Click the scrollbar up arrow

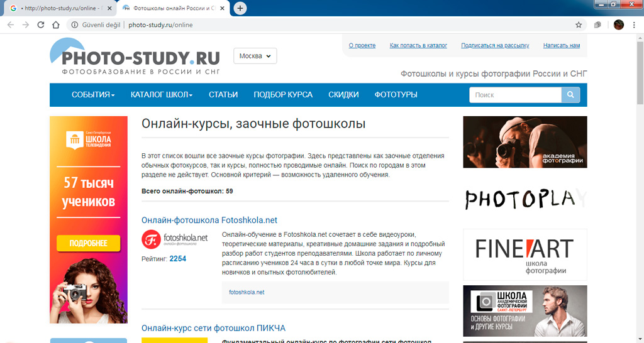tap(640, 38)
